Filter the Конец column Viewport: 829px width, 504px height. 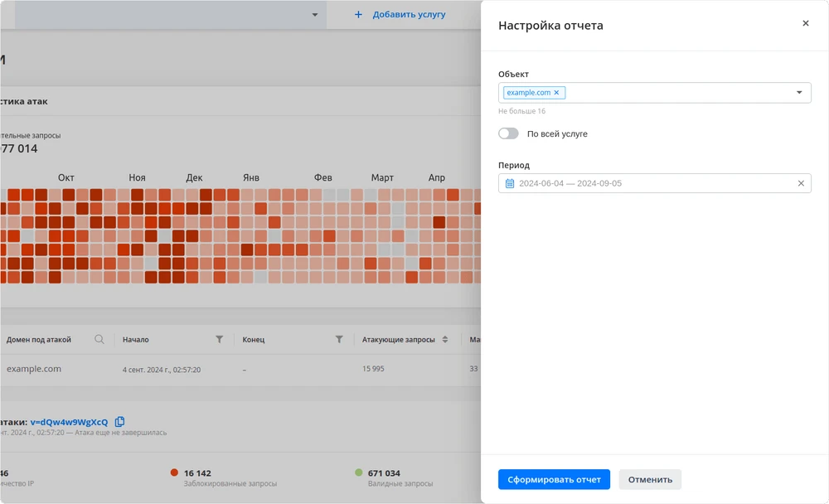click(x=339, y=339)
